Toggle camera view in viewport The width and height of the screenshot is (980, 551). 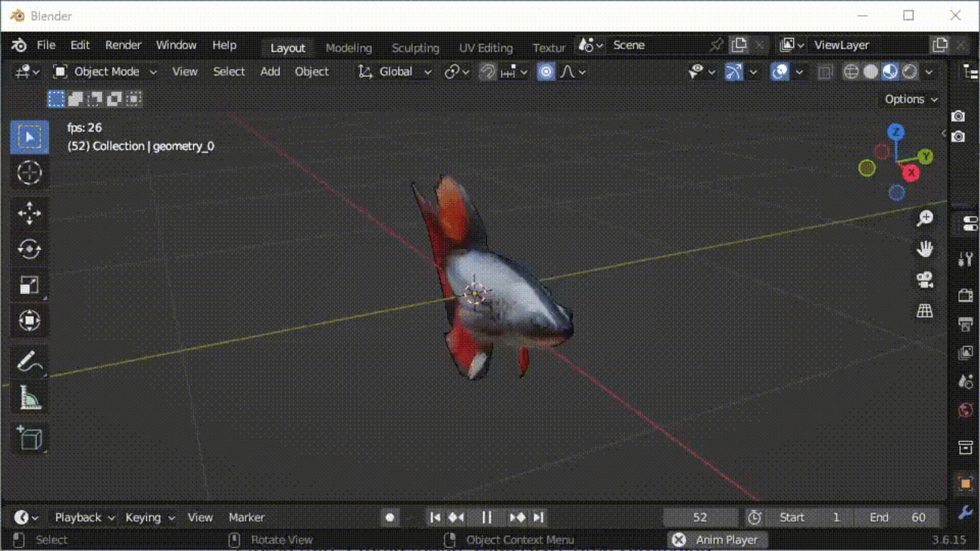tap(925, 280)
